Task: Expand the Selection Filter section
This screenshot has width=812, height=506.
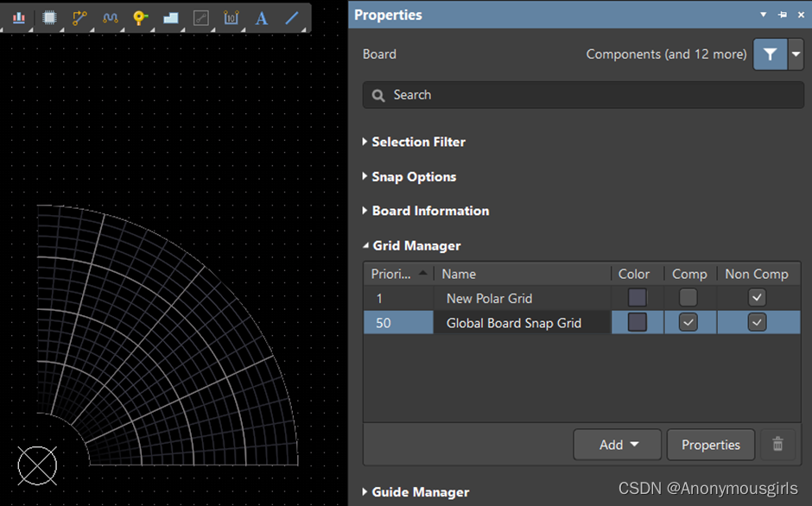Action: pos(418,142)
